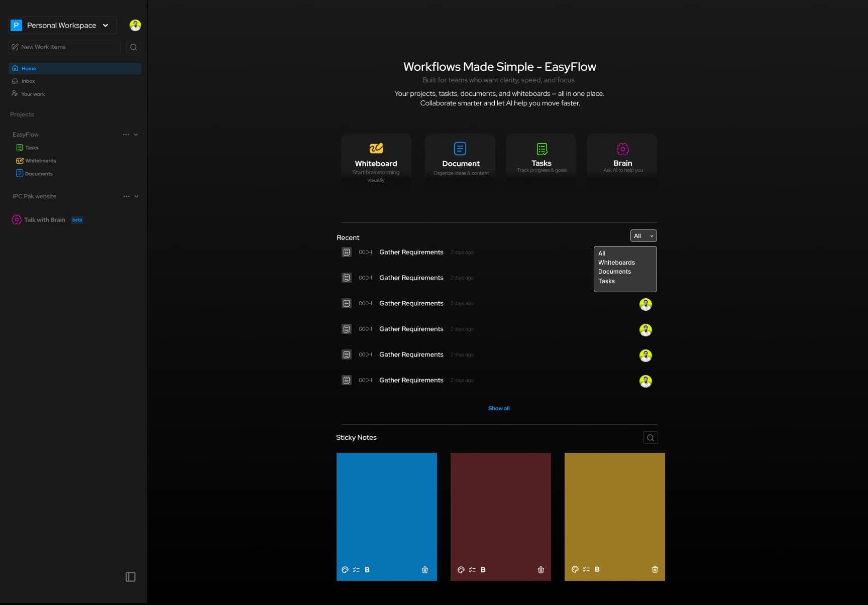Click the beta badge beside Talk with Brain
This screenshot has height=605, width=868.
(77, 220)
